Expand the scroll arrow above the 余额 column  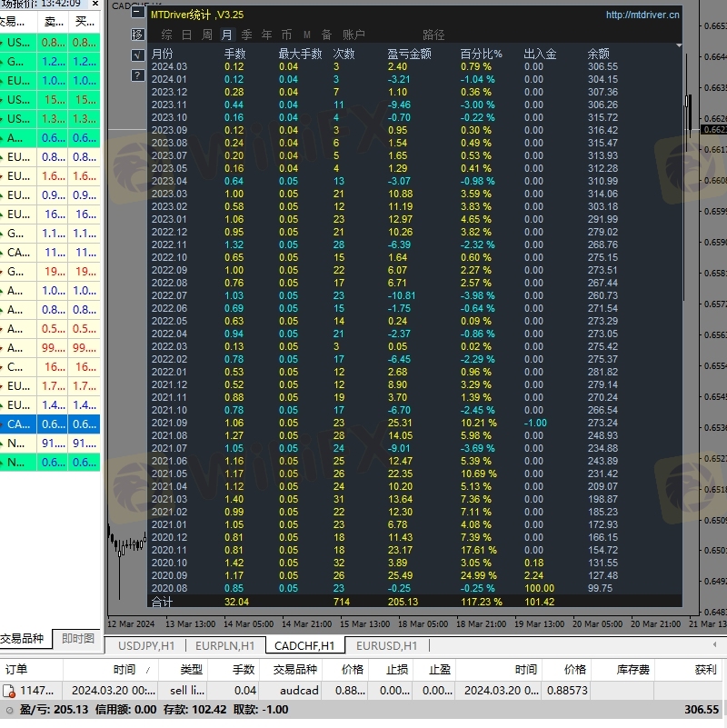click(x=679, y=45)
